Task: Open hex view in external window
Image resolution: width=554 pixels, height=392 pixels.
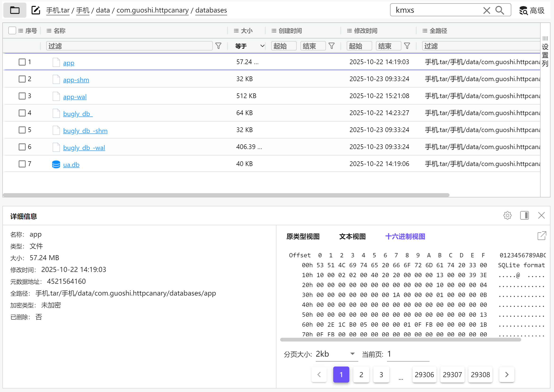Action: pyautogui.click(x=542, y=236)
